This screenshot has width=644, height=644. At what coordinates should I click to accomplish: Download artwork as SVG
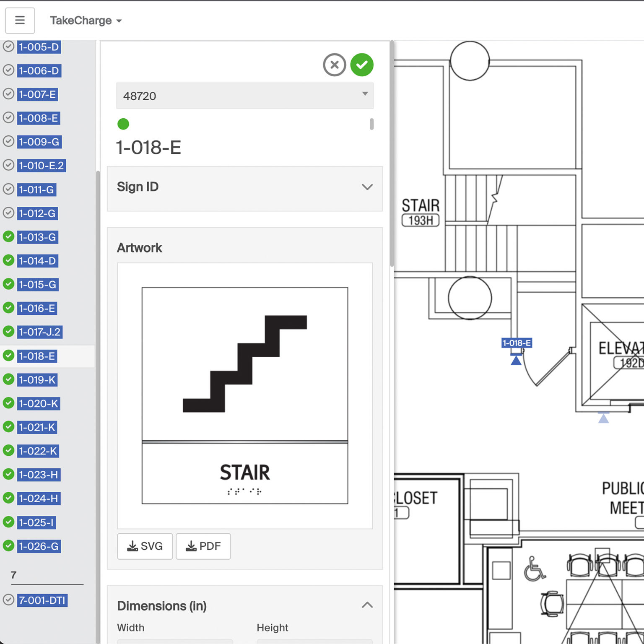(x=145, y=546)
